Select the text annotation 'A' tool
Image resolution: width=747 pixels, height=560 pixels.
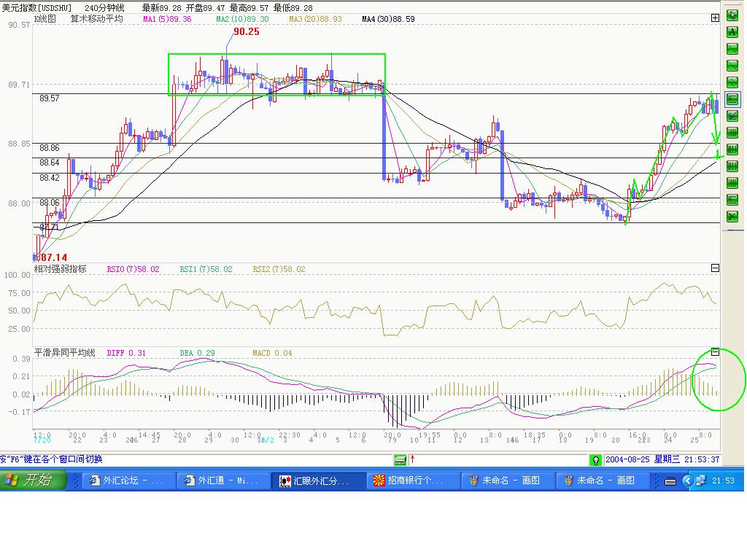pyautogui.click(x=732, y=32)
